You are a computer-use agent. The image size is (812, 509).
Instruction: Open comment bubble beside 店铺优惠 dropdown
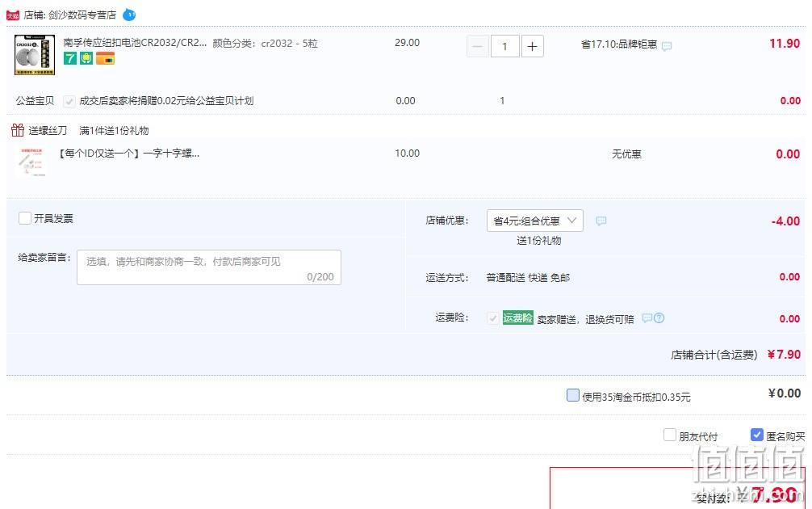601,221
